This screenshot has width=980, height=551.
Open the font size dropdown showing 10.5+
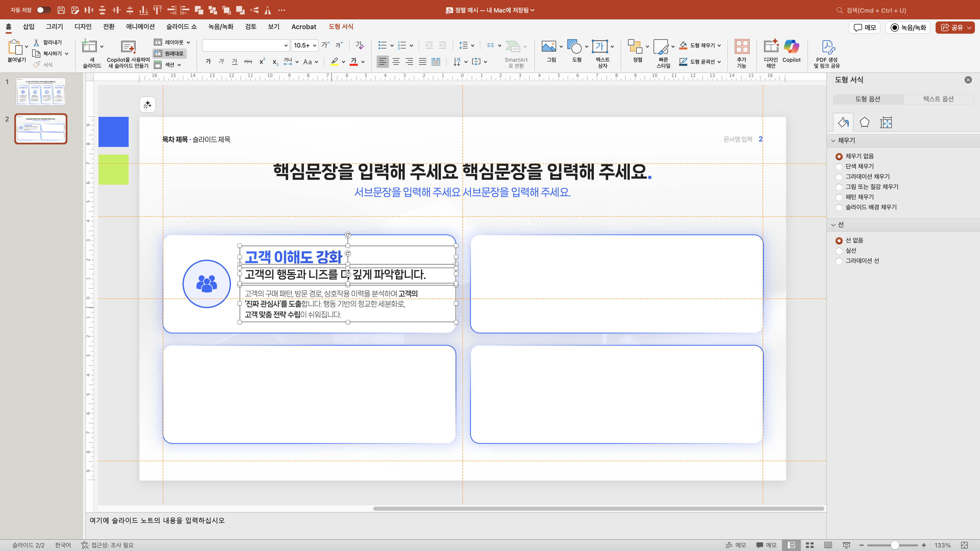(315, 46)
